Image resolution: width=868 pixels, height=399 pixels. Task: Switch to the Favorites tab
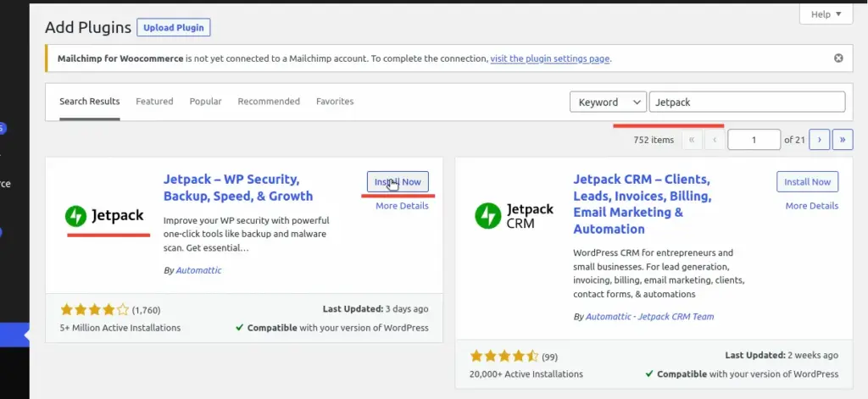(x=335, y=102)
